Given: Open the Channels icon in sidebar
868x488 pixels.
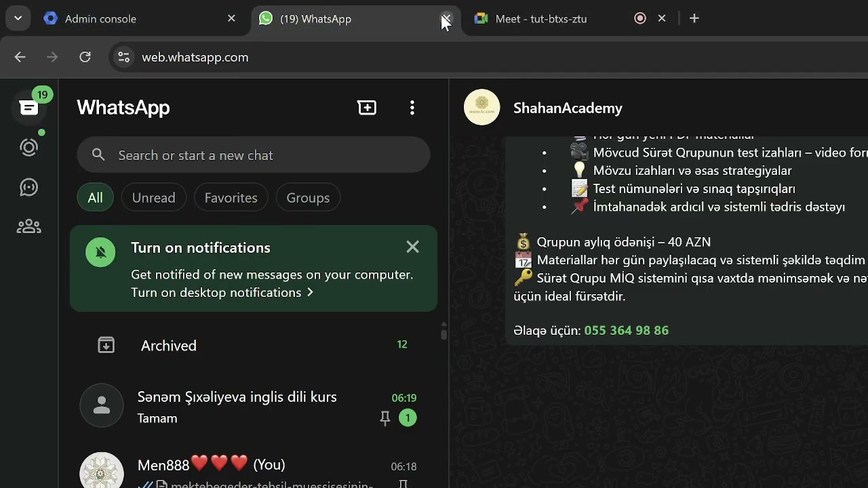Looking at the screenshot, I should click(29, 187).
